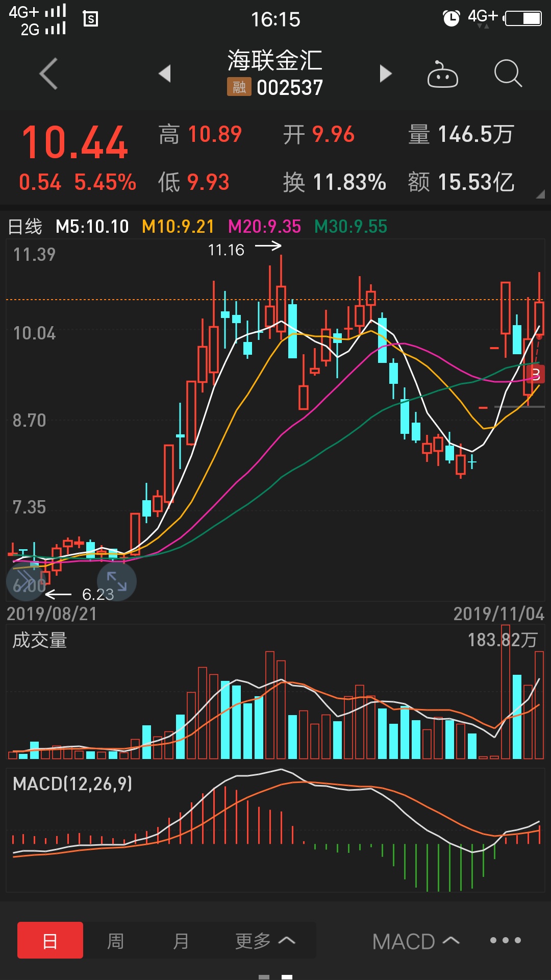Screen dimensions: 551x980
Task: Select the daily 日 chart period
Action: (50, 940)
